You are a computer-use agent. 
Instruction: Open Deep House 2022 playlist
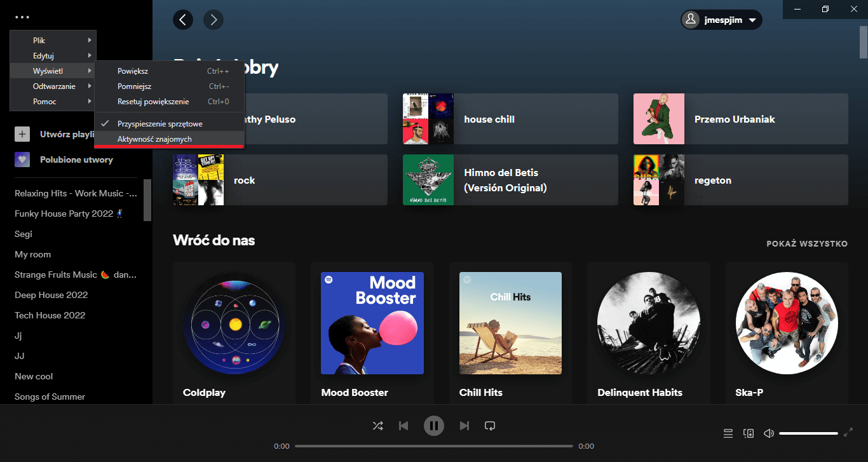point(51,295)
